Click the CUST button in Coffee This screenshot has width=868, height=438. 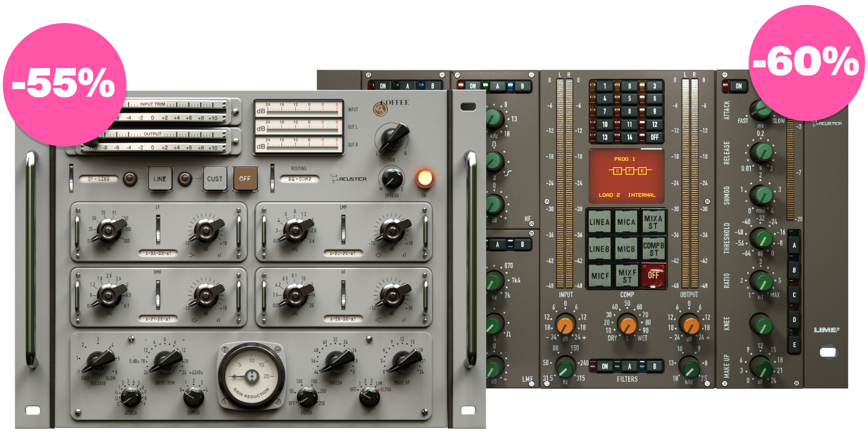(215, 179)
